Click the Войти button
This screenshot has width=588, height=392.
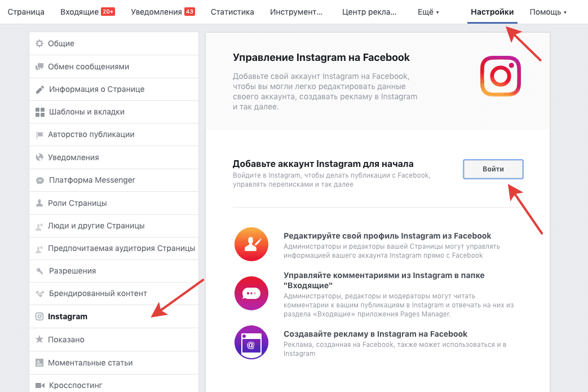(x=493, y=169)
